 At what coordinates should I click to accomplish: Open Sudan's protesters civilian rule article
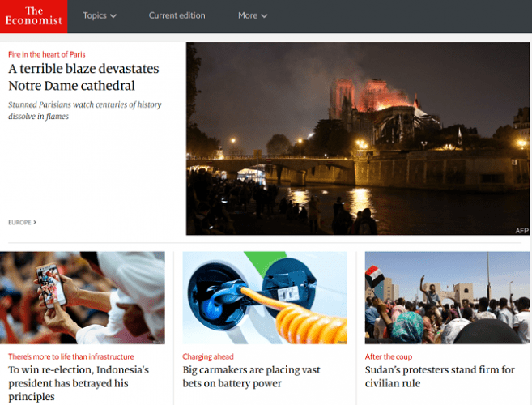click(x=440, y=377)
